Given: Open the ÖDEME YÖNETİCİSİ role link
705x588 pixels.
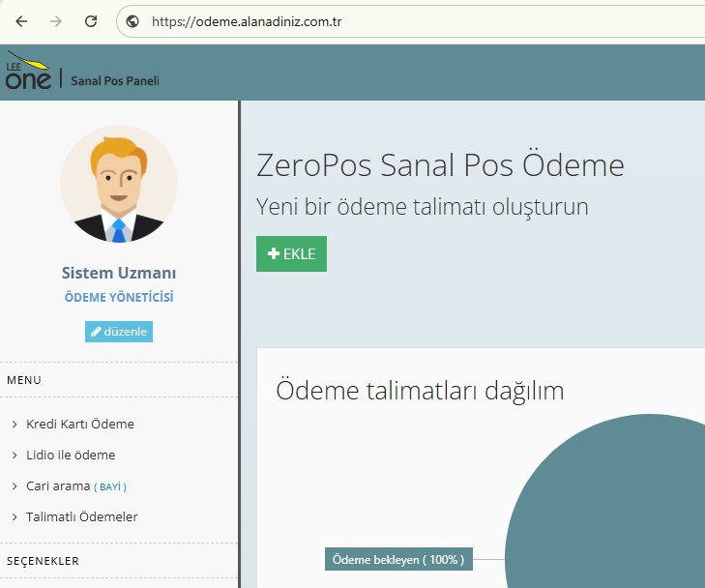Looking at the screenshot, I should pyautogui.click(x=119, y=298).
